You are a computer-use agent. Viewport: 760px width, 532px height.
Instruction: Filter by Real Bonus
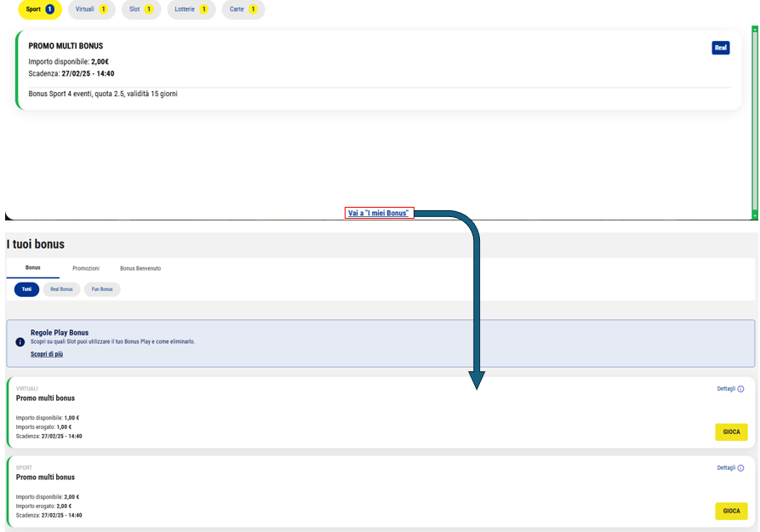[x=61, y=289]
